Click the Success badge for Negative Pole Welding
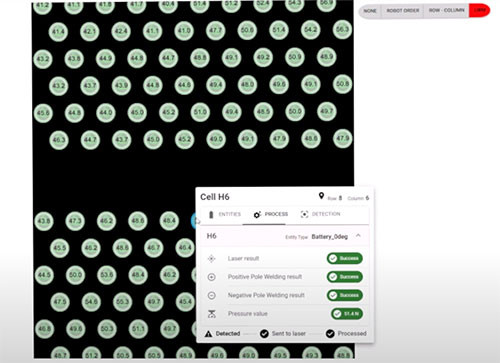 pos(345,295)
